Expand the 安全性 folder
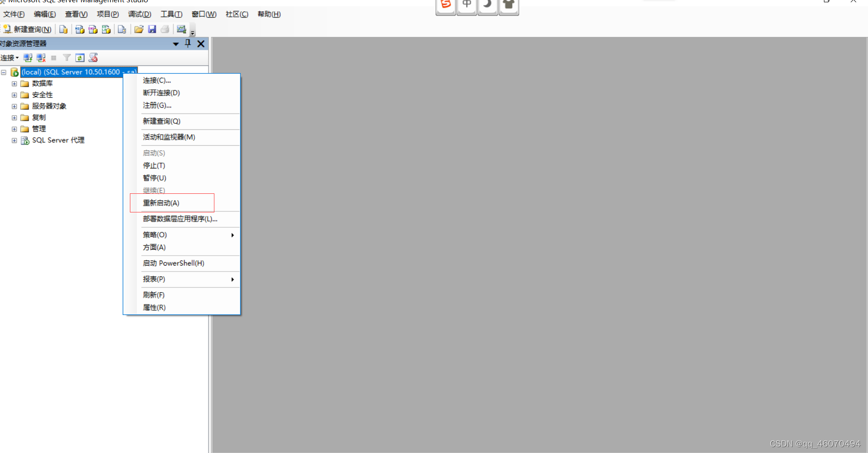The height and width of the screenshot is (453, 868). [x=15, y=95]
